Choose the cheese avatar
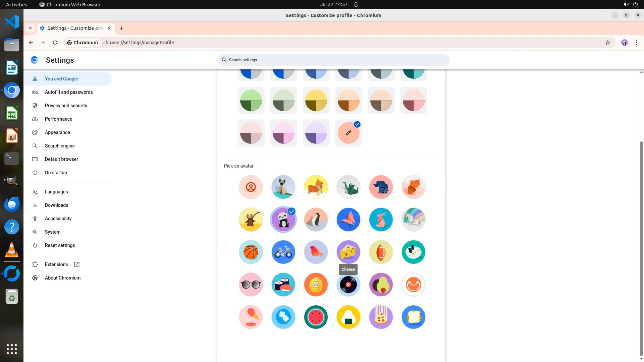This screenshot has height=362, width=644. click(348, 252)
